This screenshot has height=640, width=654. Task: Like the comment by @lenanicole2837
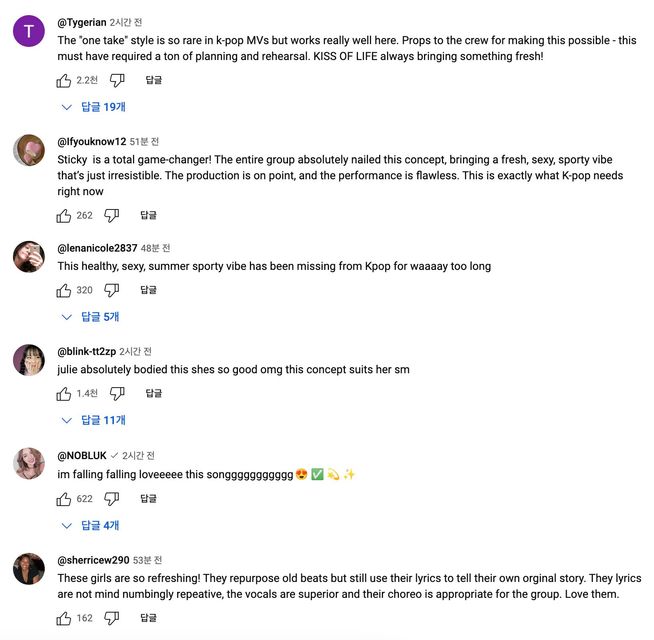64,290
